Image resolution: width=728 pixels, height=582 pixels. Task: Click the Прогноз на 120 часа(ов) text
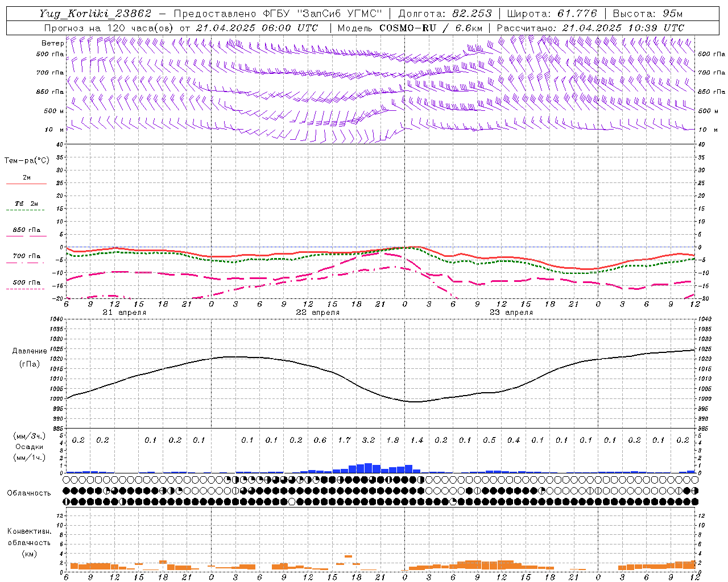point(109,28)
